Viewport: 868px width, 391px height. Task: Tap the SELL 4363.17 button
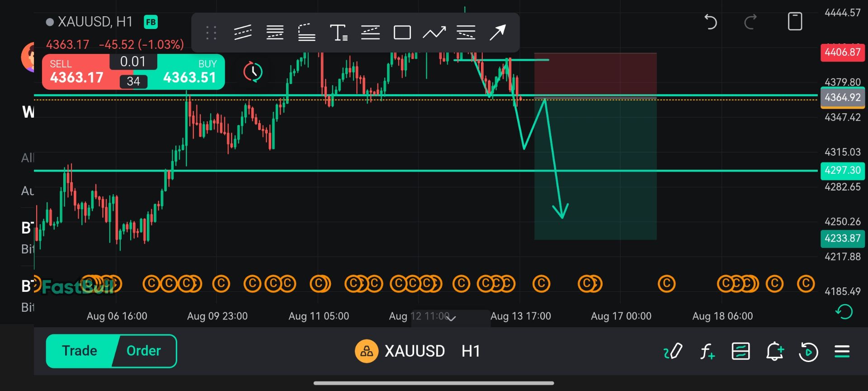(77, 72)
